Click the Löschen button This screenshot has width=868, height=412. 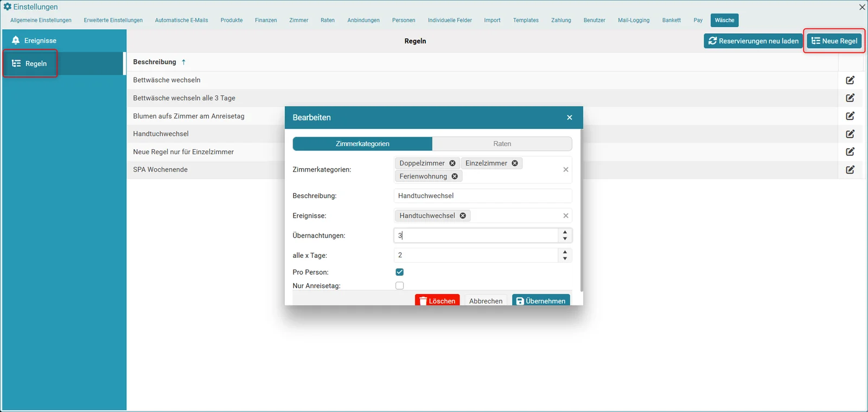(437, 301)
